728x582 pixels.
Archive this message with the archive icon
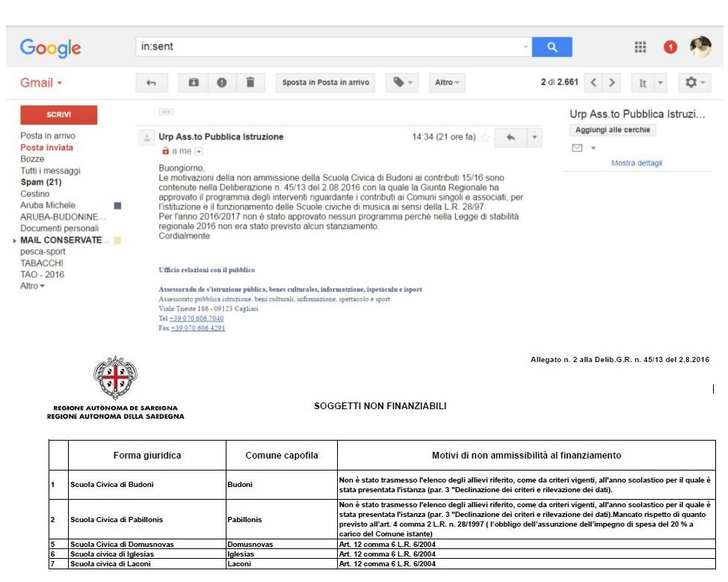pos(194,83)
